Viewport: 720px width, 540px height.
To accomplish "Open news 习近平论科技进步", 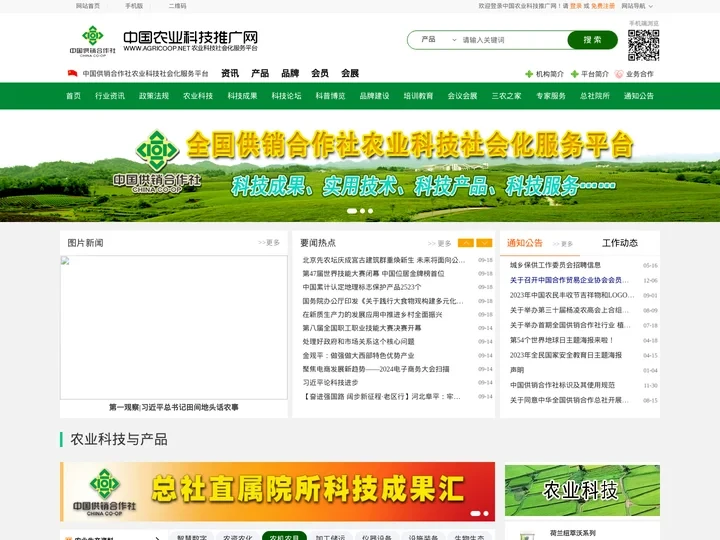I will 330,382.
